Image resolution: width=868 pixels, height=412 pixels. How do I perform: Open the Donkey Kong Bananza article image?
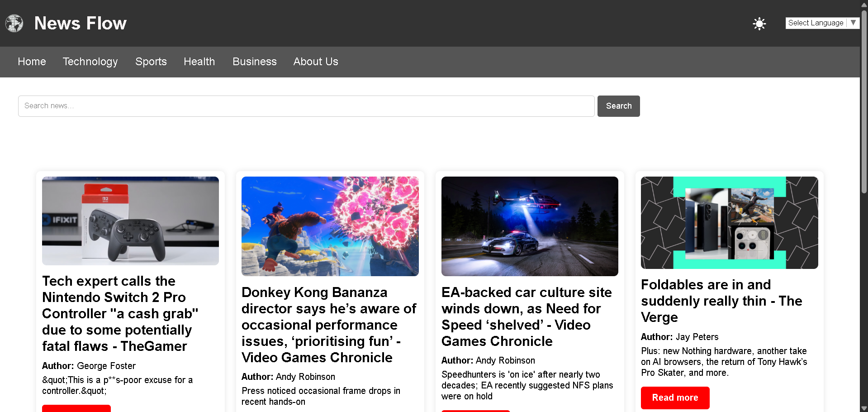point(330,226)
